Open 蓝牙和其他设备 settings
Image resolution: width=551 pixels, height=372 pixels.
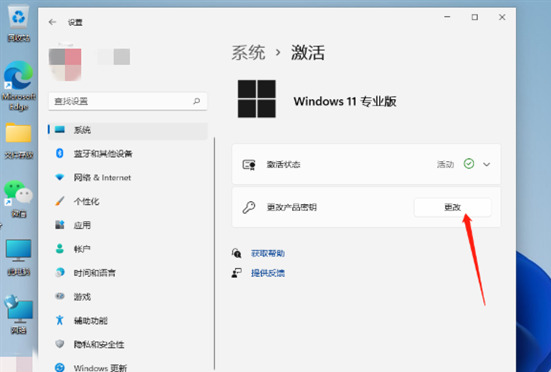[x=128, y=154]
